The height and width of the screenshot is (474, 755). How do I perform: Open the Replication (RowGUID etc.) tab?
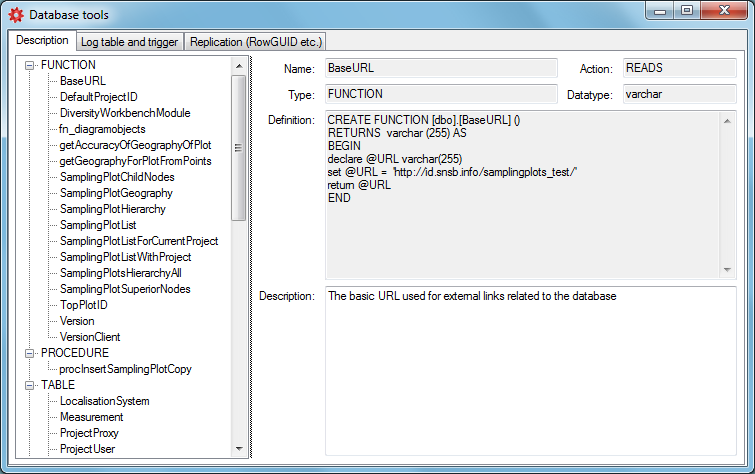(256, 42)
